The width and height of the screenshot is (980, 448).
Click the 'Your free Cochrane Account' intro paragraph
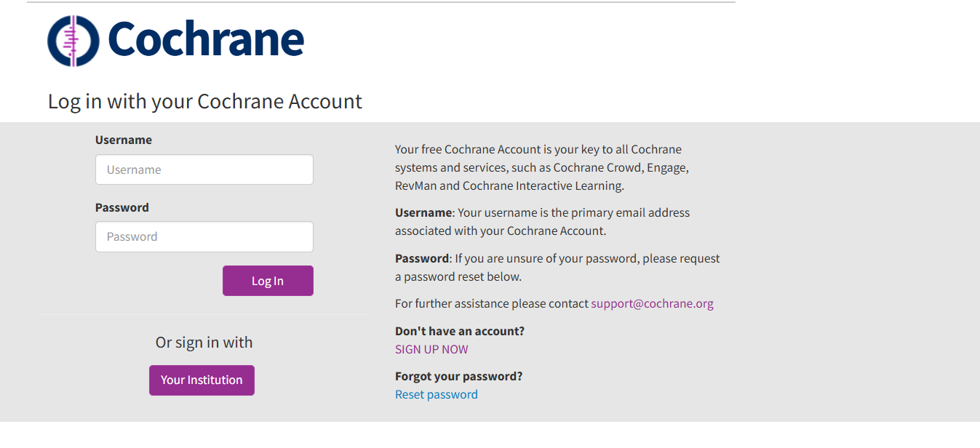(541, 167)
